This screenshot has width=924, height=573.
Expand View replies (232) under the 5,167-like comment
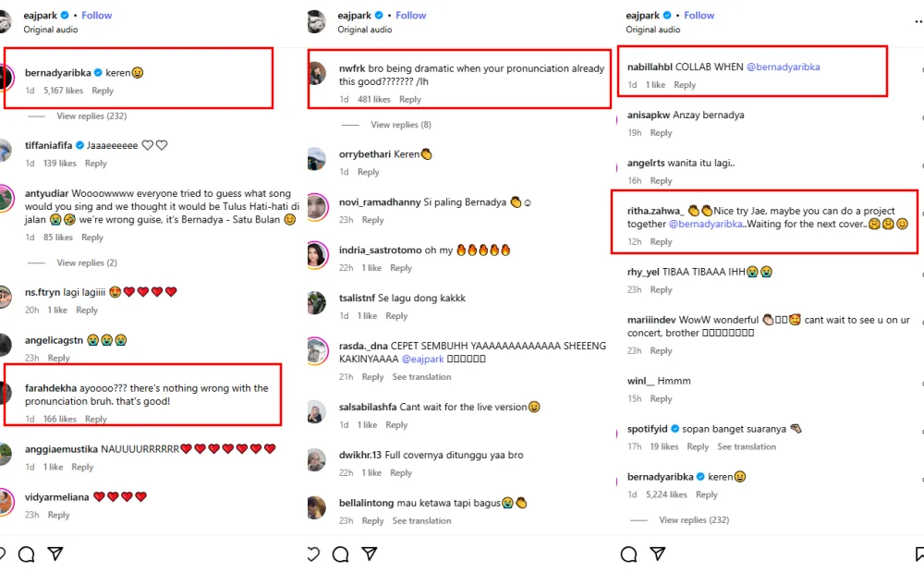click(x=91, y=116)
